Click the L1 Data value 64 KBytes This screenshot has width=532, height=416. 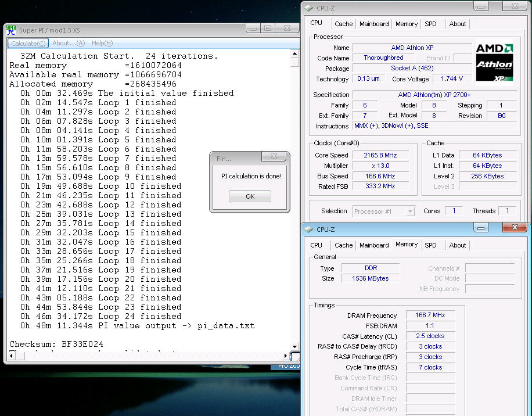point(487,155)
